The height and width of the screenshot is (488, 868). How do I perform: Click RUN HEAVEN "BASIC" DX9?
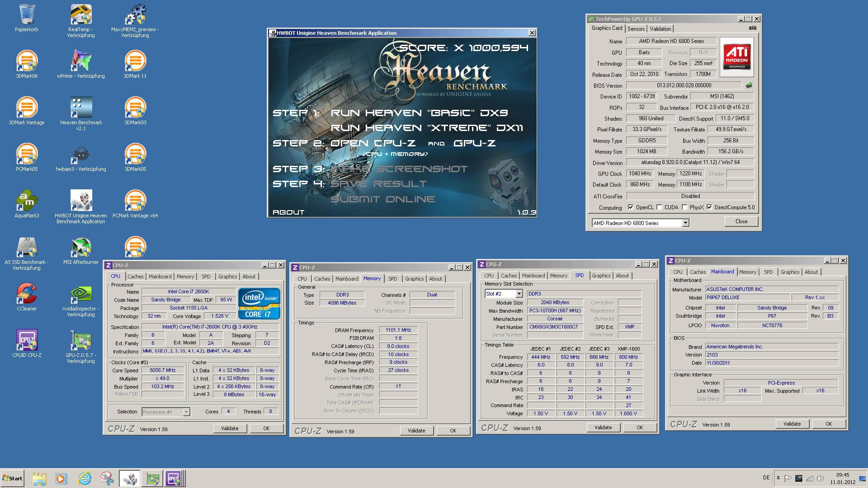tap(419, 113)
